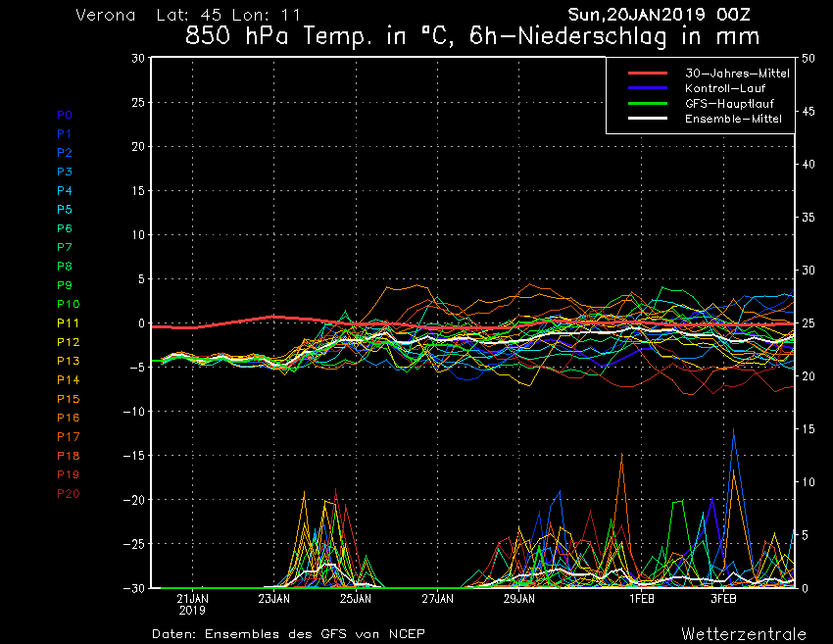The height and width of the screenshot is (644, 833).
Task: Choose ensemble member label P7
Action: tap(65, 247)
